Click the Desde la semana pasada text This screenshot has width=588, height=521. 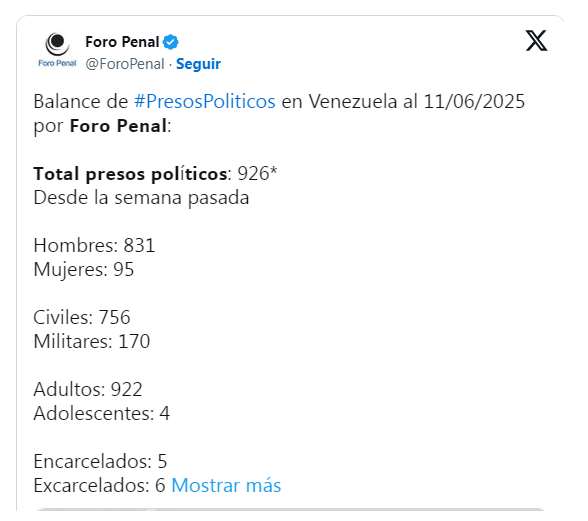pos(141,198)
